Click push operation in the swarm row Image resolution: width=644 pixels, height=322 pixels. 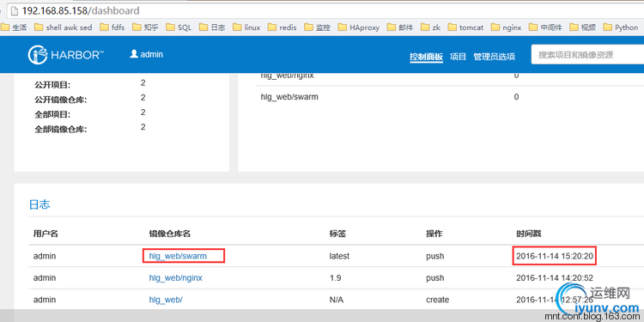tap(435, 256)
